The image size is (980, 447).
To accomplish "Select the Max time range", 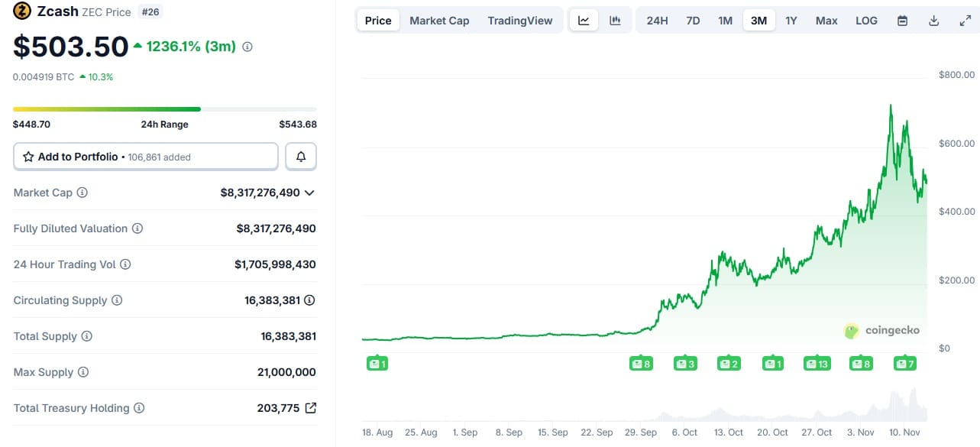I will (x=826, y=21).
